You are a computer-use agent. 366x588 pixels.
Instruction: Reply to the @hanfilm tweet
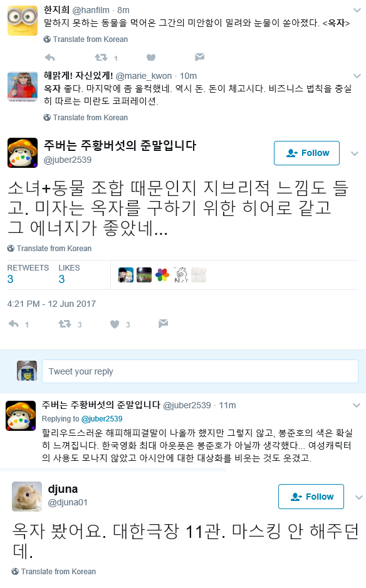(x=50, y=58)
